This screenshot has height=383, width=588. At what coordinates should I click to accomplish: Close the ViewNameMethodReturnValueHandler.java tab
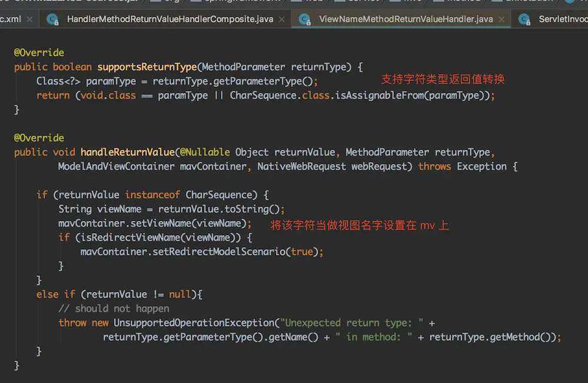[502, 19]
